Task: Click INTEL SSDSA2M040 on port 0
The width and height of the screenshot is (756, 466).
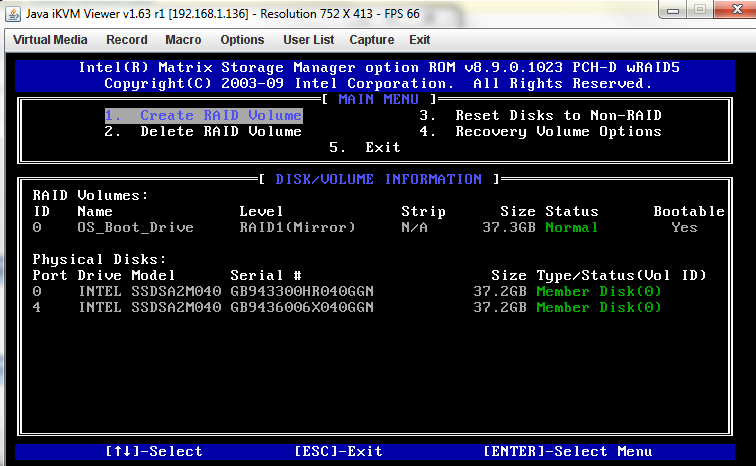Action: point(150,292)
